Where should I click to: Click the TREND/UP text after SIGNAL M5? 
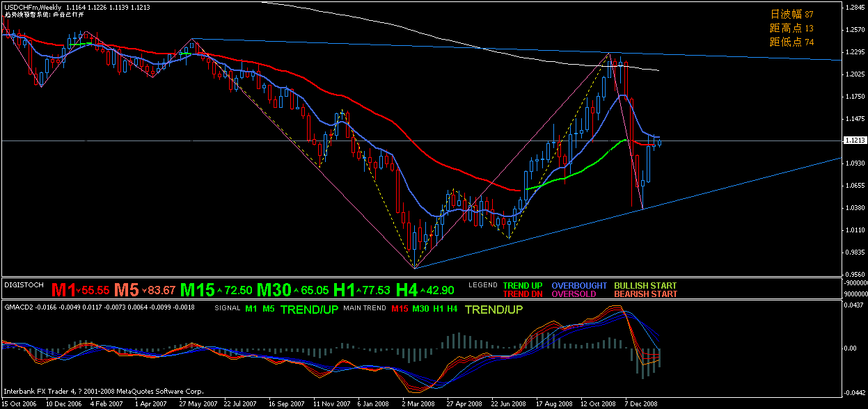(309, 309)
